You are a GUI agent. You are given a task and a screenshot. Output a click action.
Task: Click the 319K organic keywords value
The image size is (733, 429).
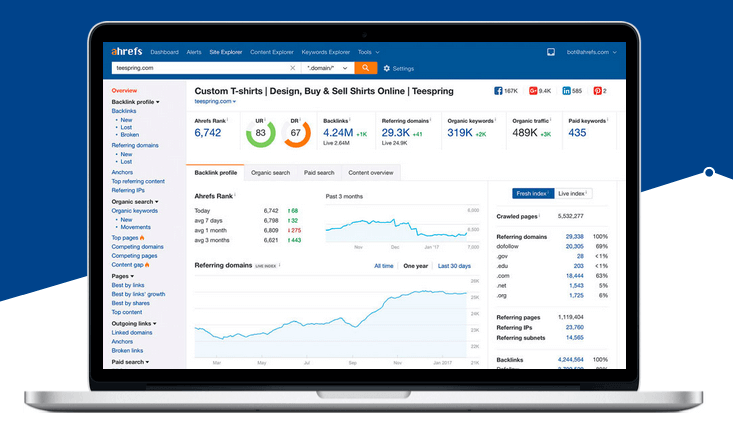click(460, 133)
